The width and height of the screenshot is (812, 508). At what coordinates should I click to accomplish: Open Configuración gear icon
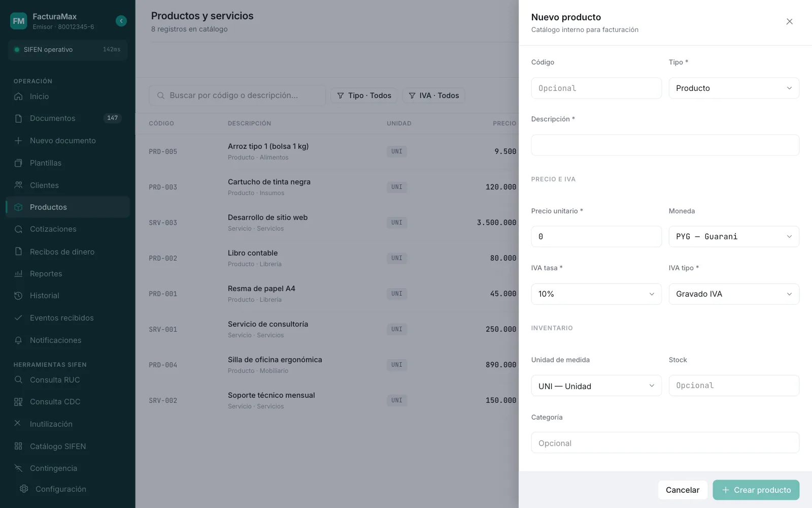pos(24,489)
